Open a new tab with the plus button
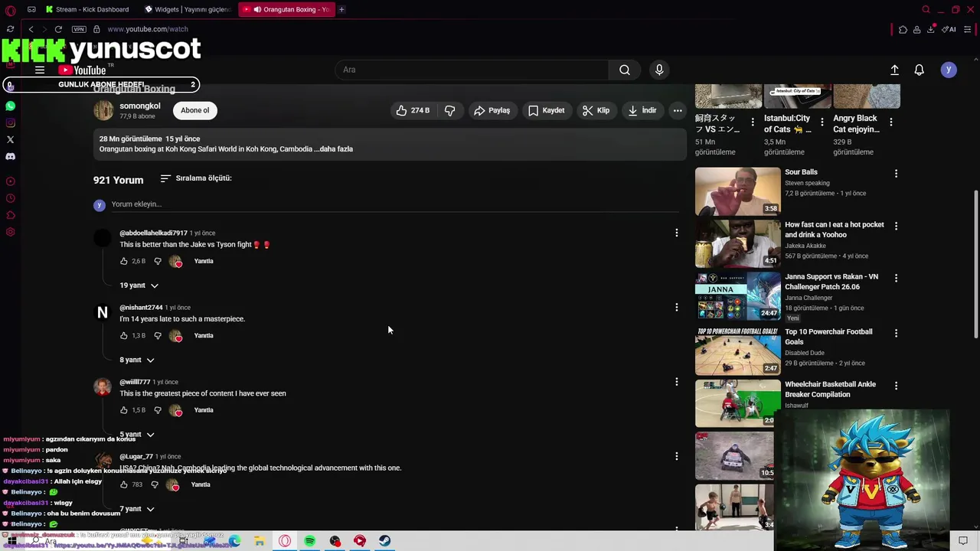The width and height of the screenshot is (980, 551). (341, 9)
